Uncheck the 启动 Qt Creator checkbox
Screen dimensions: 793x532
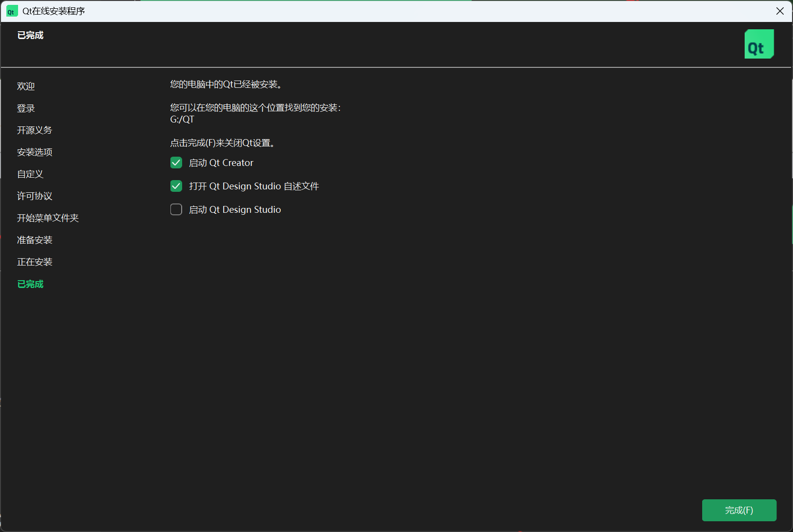(176, 163)
